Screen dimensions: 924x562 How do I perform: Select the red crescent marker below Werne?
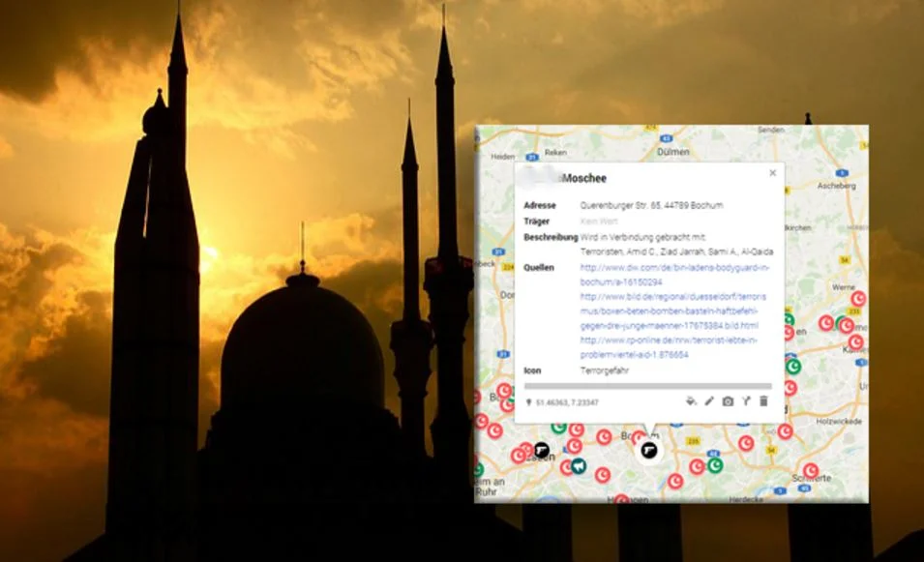[x=858, y=299]
